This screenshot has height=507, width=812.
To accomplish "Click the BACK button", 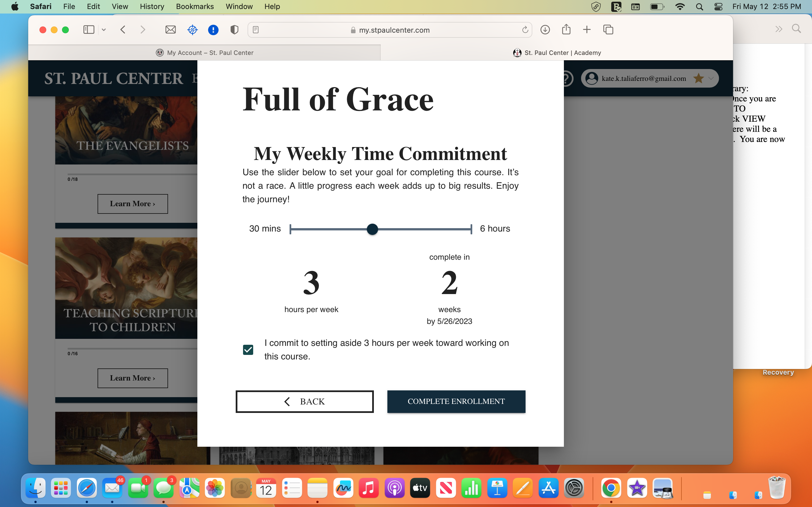I will point(304,401).
